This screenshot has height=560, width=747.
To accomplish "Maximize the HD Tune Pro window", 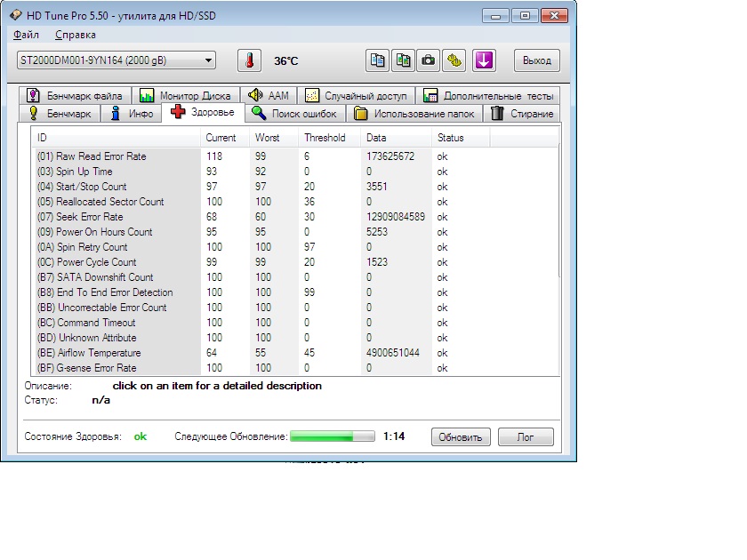I will (x=525, y=16).
